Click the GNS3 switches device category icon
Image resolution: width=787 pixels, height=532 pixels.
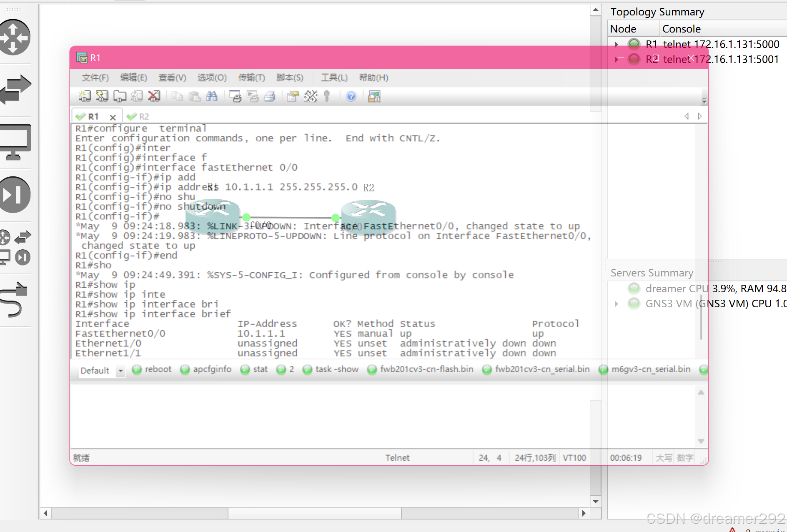[x=15, y=89]
